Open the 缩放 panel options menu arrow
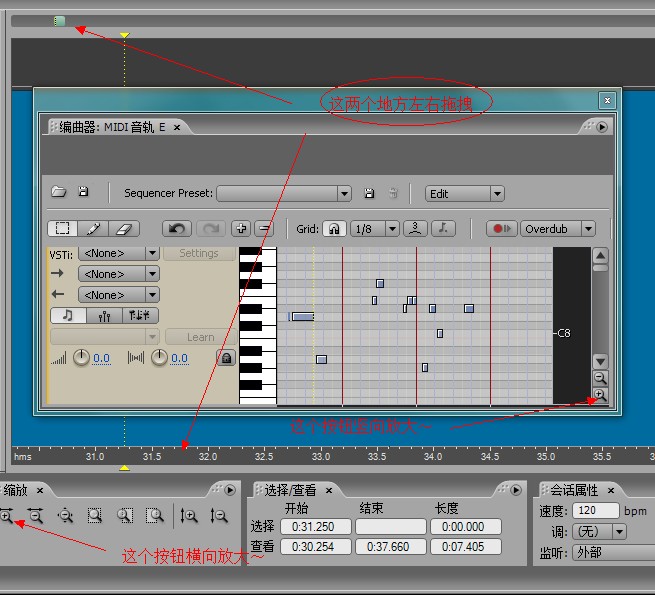Image resolution: width=655 pixels, height=595 pixels. pyautogui.click(x=230, y=490)
